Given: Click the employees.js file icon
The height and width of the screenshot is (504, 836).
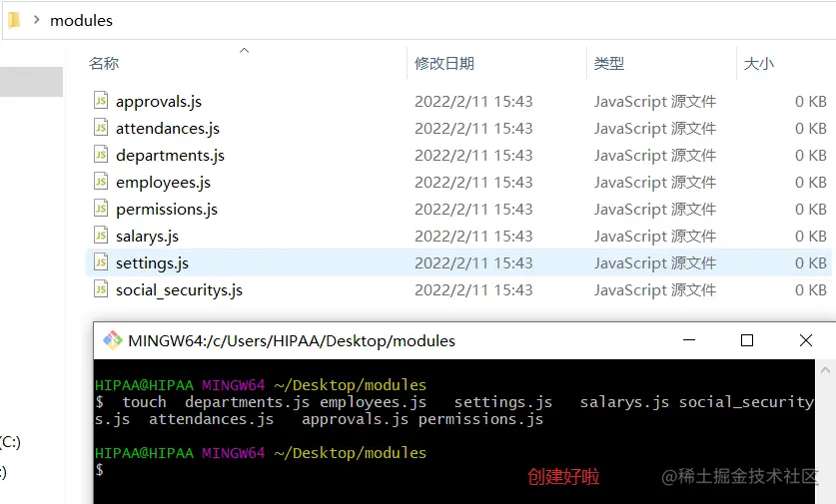Looking at the screenshot, I should [101, 182].
